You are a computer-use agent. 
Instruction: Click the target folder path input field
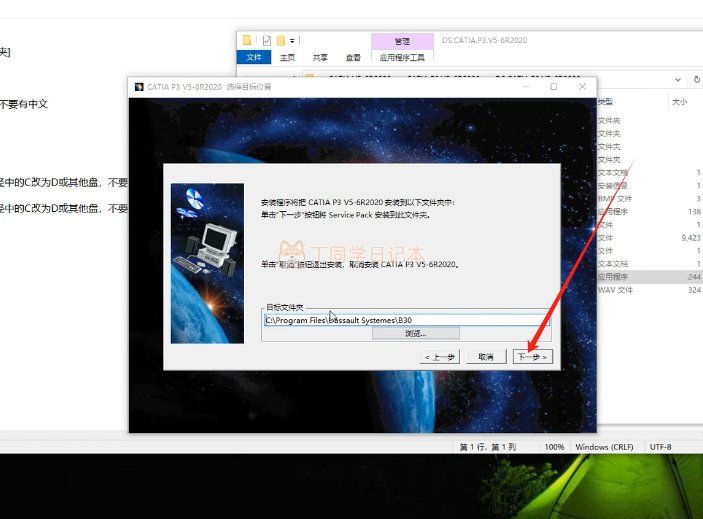[x=407, y=320]
